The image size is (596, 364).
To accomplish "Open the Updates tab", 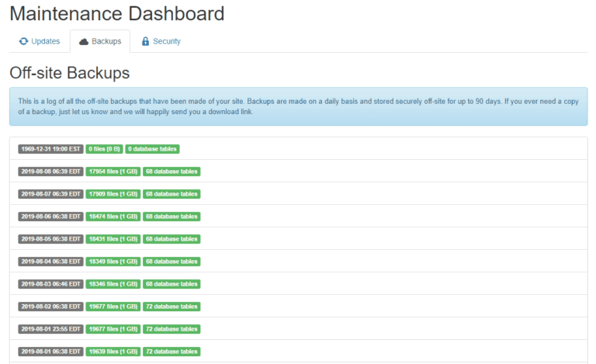I will (40, 41).
